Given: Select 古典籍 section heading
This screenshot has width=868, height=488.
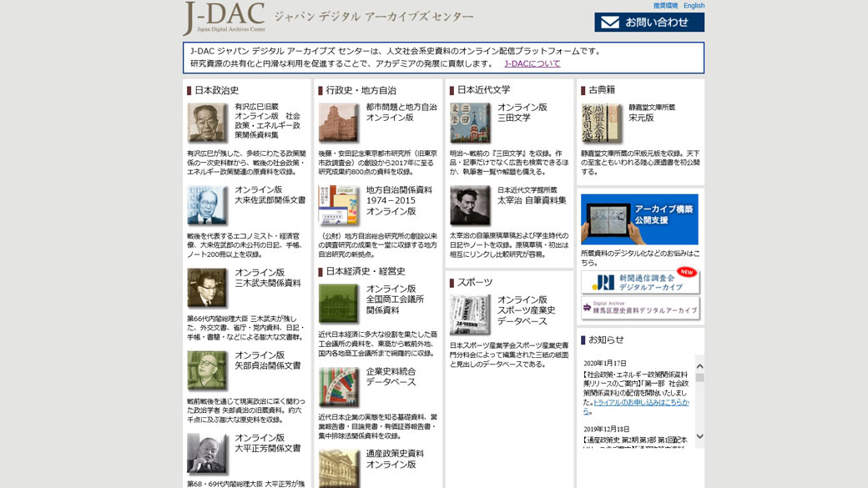Looking at the screenshot, I should 602,89.
